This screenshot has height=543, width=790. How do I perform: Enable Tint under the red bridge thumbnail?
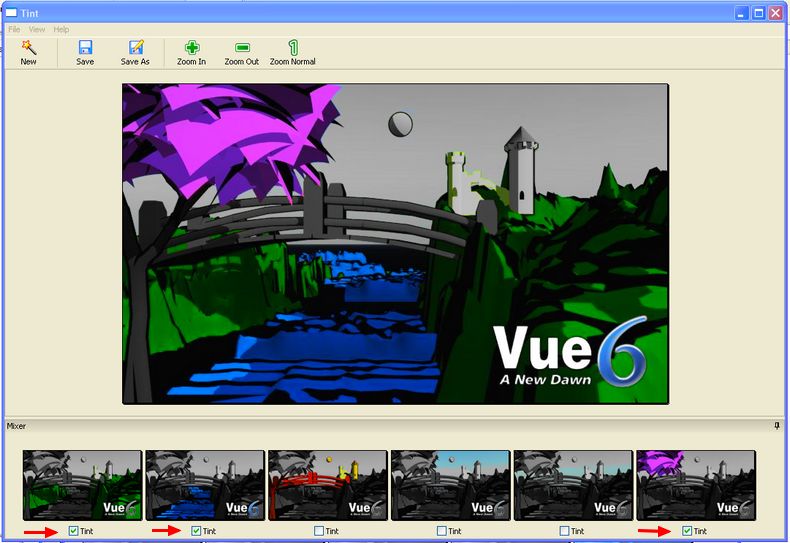coord(318,530)
